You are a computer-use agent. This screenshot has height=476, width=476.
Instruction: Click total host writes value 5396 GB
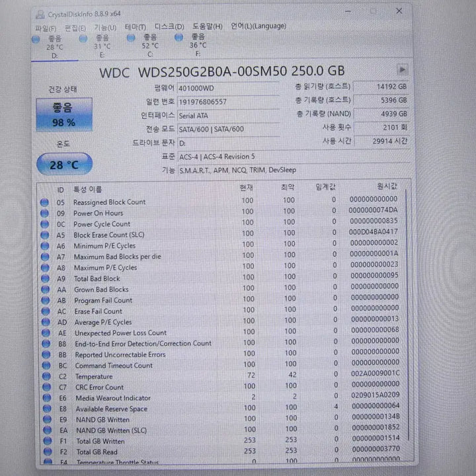(x=381, y=100)
